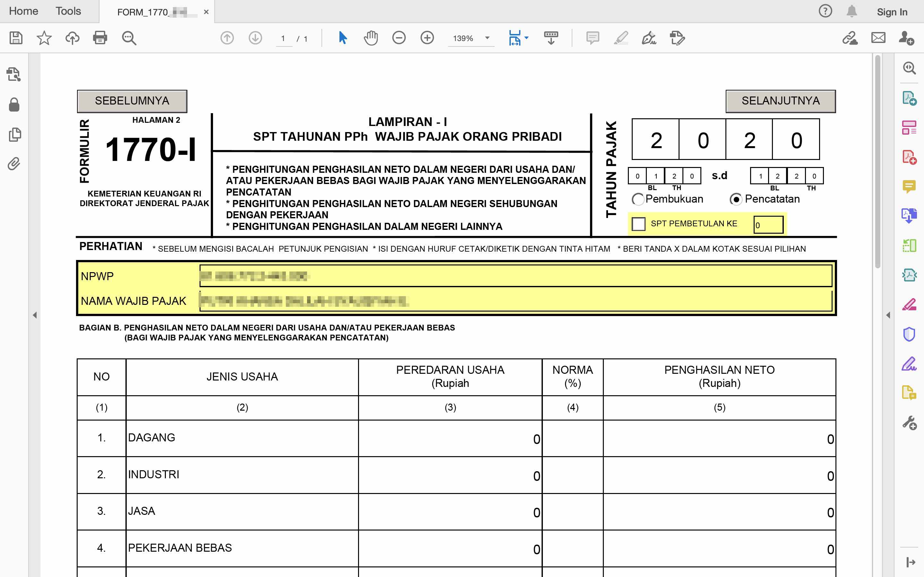
Task: Go to the Home tab
Action: pos(23,11)
